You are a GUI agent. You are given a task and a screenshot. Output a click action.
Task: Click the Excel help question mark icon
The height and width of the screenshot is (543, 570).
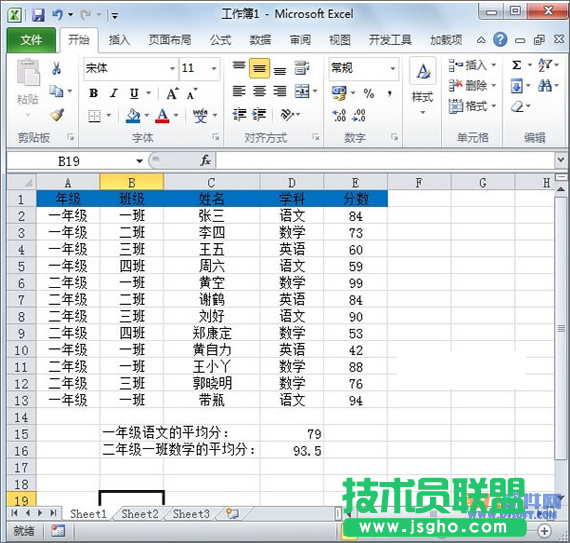click(x=500, y=39)
